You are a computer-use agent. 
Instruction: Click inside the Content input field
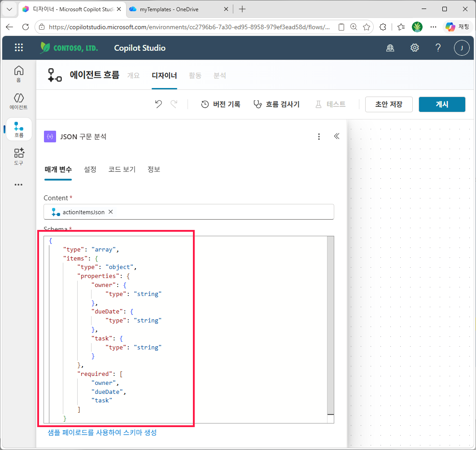189,212
